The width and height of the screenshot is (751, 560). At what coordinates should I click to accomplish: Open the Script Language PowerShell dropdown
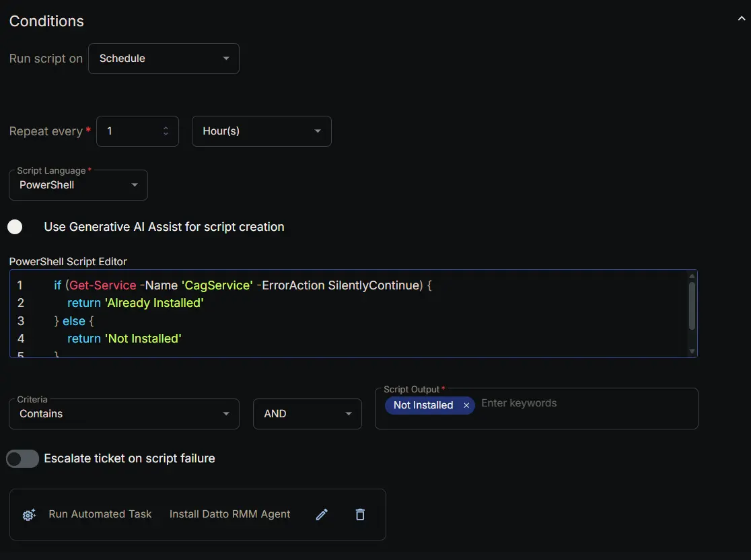[78, 185]
